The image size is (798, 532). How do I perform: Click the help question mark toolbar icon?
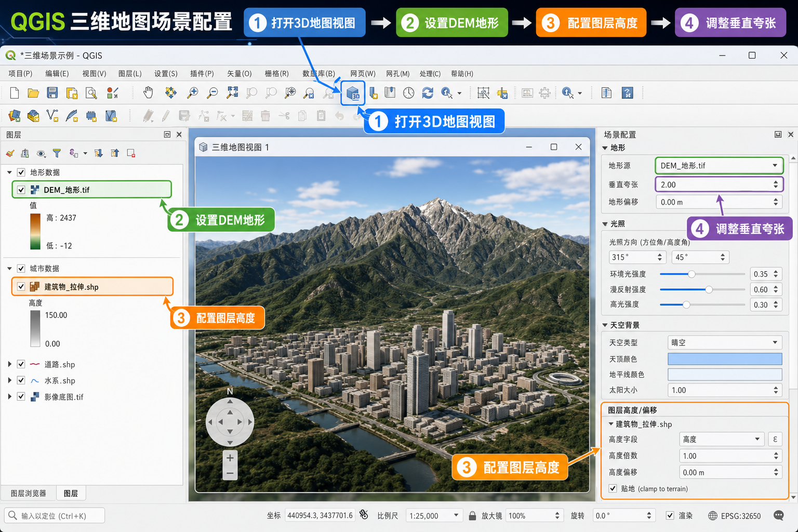(x=628, y=93)
